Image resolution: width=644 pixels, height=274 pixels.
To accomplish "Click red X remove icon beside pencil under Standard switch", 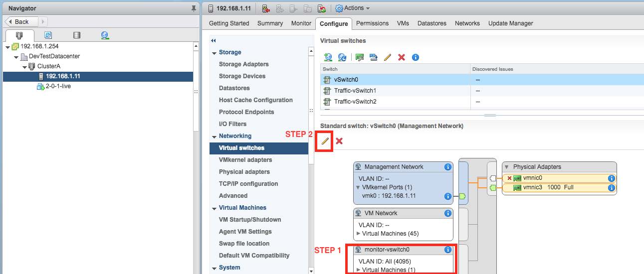I will pyautogui.click(x=339, y=141).
